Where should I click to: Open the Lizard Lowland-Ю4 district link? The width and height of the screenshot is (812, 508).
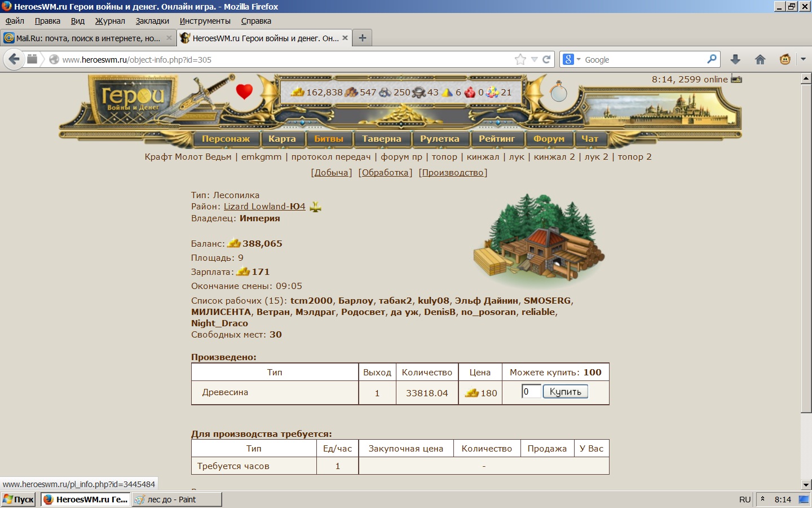pos(264,207)
